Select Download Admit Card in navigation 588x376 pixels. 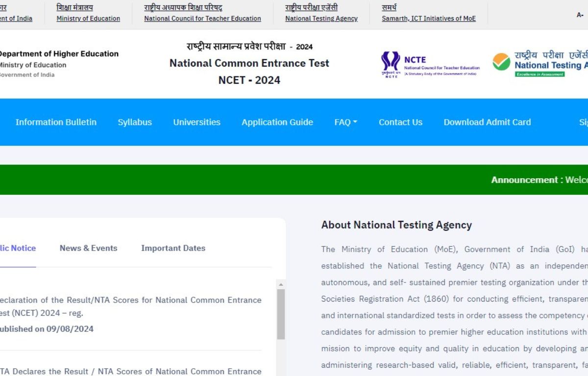(x=487, y=122)
